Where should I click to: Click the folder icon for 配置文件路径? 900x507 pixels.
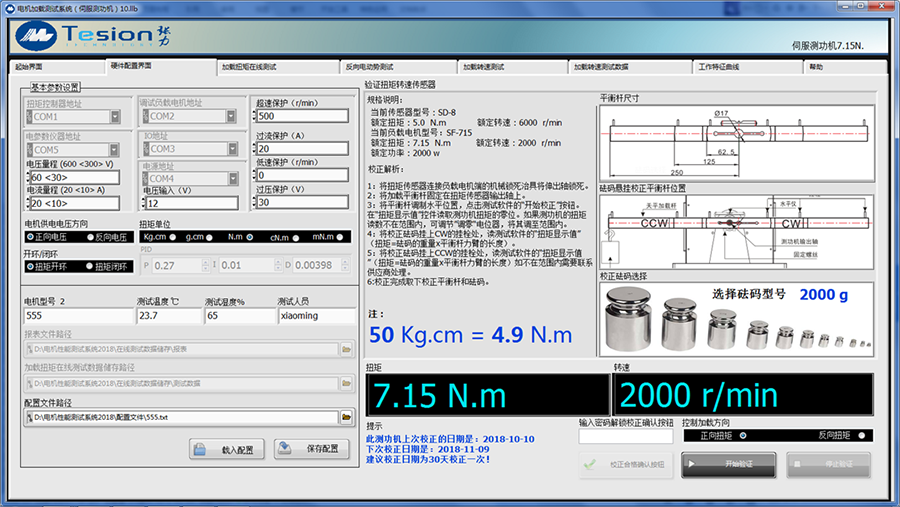[x=346, y=416]
